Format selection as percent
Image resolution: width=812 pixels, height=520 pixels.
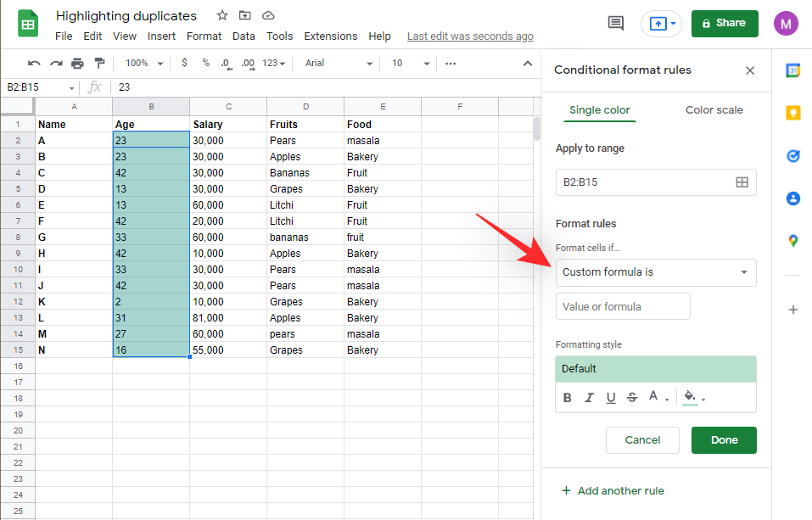[x=204, y=63]
